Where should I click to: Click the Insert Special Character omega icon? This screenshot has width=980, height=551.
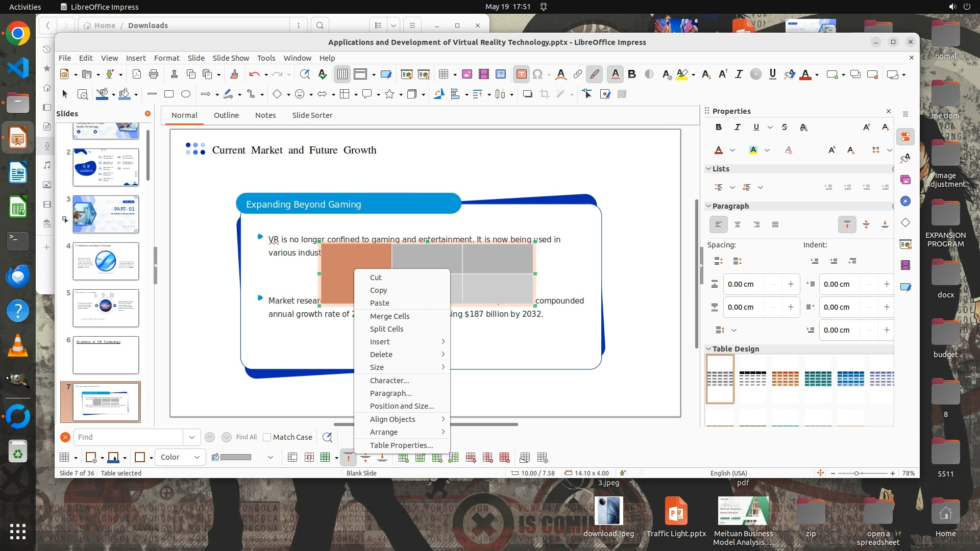click(537, 74)
